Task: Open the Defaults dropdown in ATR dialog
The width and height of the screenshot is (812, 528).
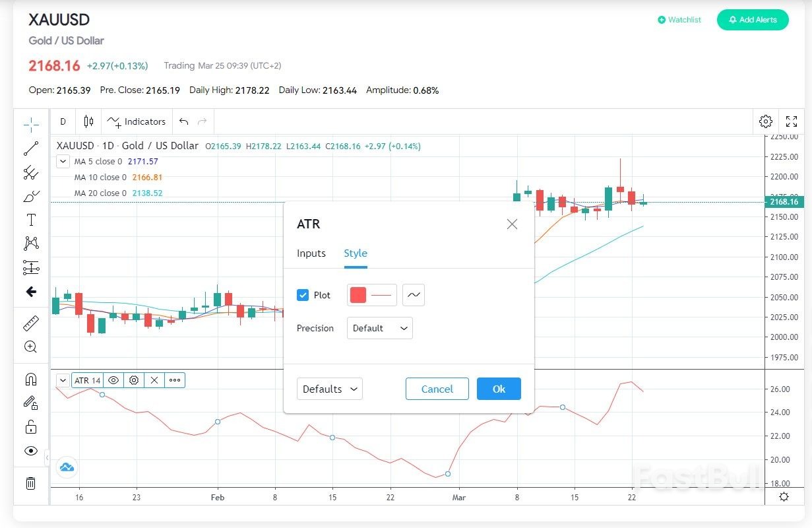Action: tap(329, 389)
